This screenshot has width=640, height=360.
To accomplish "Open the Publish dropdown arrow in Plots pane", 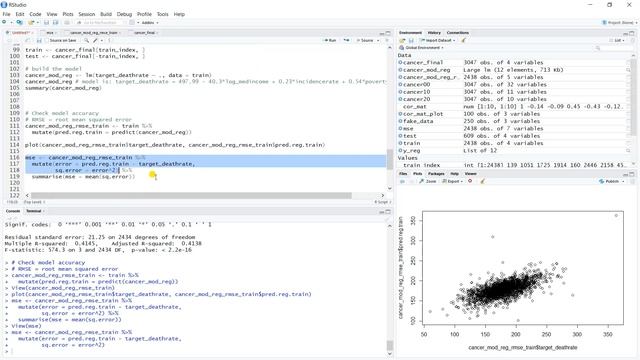I will tap(623, 181).
